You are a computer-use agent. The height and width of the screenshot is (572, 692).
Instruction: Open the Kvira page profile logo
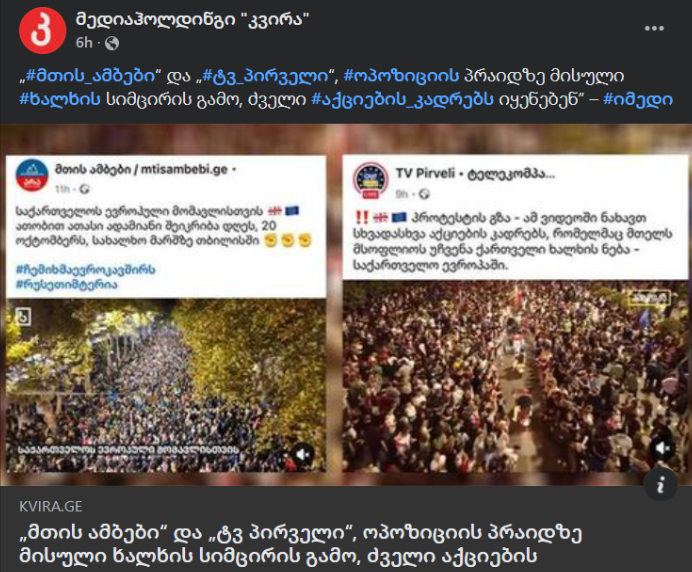coord(43,30)
